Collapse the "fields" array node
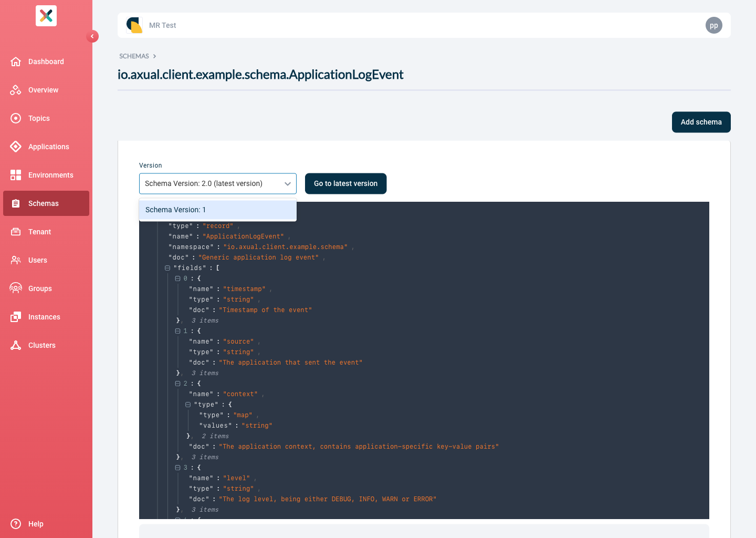The width and height of the screenshot is (756, 538). (x=167, y=267)
